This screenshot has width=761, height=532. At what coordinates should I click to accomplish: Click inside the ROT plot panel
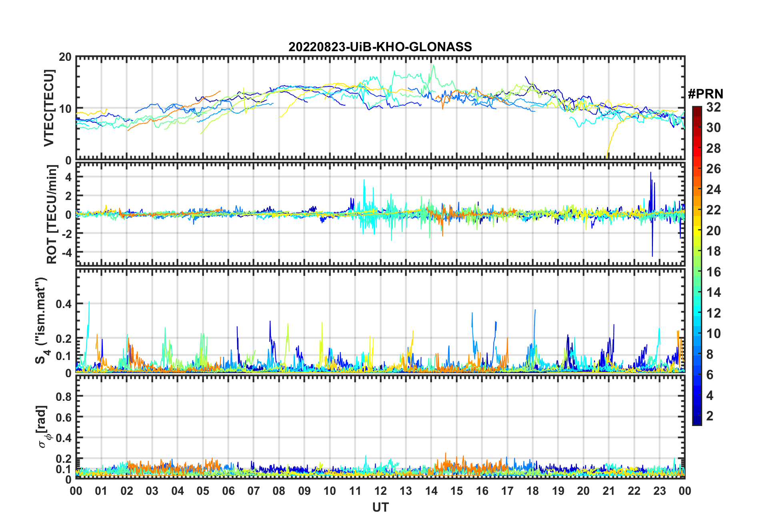point(380,214)
